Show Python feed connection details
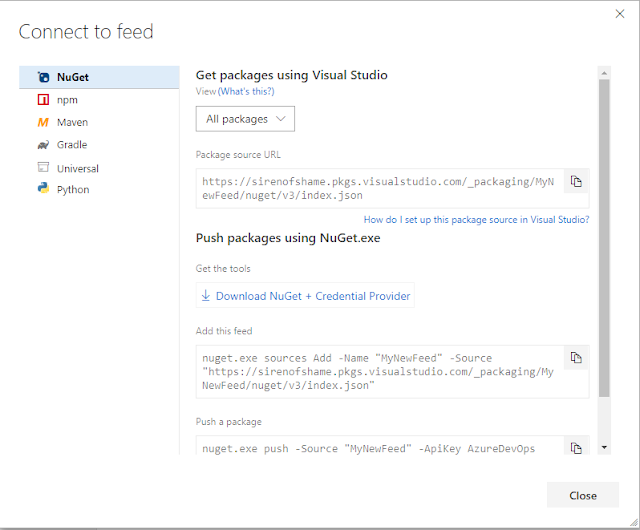 click(x=99, y=189)
